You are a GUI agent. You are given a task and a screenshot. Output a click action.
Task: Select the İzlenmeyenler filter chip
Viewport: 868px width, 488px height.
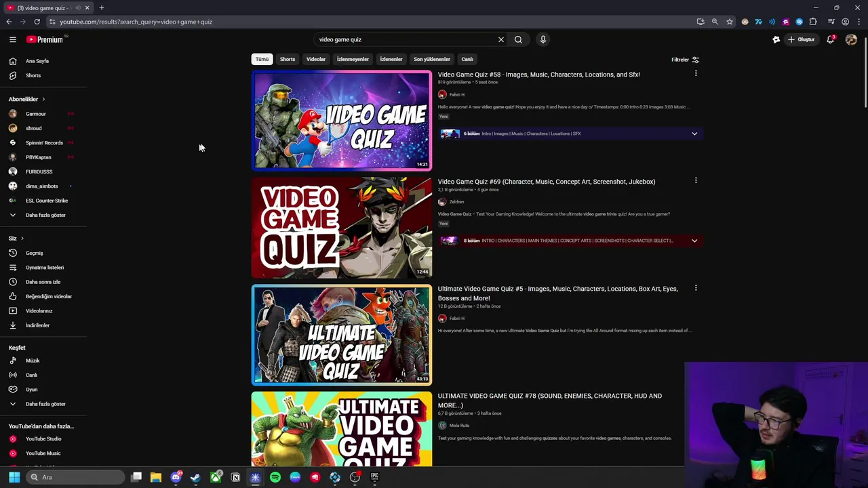tap(353, 59)
